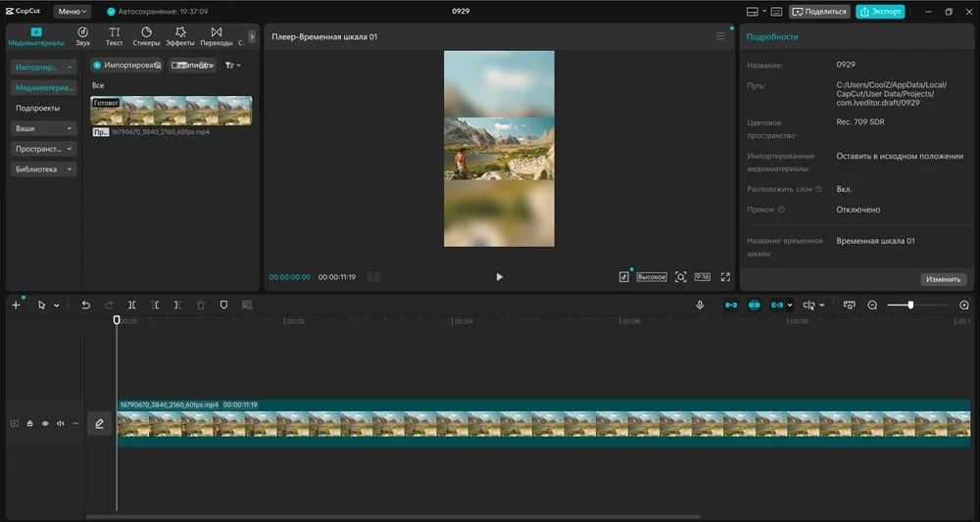Undo the last action

[85, 305]
